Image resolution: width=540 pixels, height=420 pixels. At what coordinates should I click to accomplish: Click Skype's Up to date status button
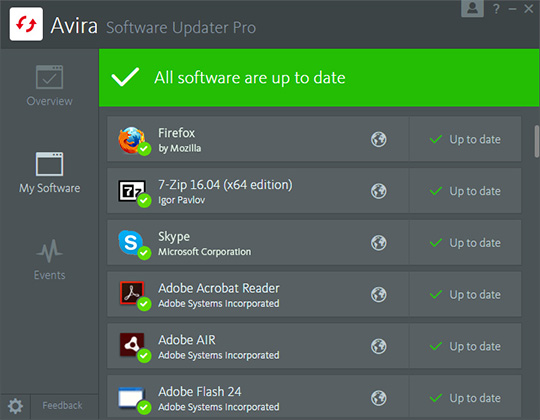[465, 243]
